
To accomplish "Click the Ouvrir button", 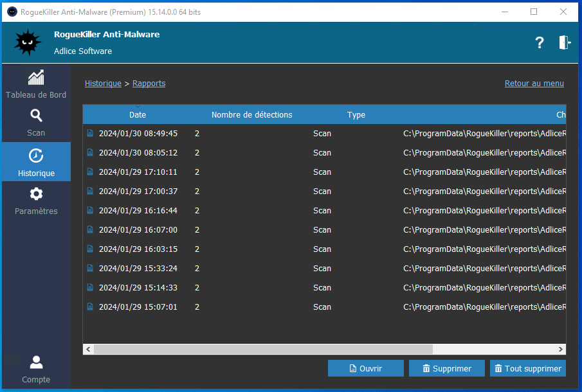I will 365,368.
